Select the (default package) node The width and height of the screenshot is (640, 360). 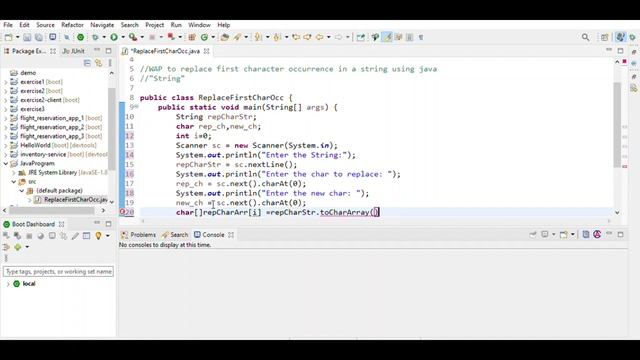[x=59, y=191]
